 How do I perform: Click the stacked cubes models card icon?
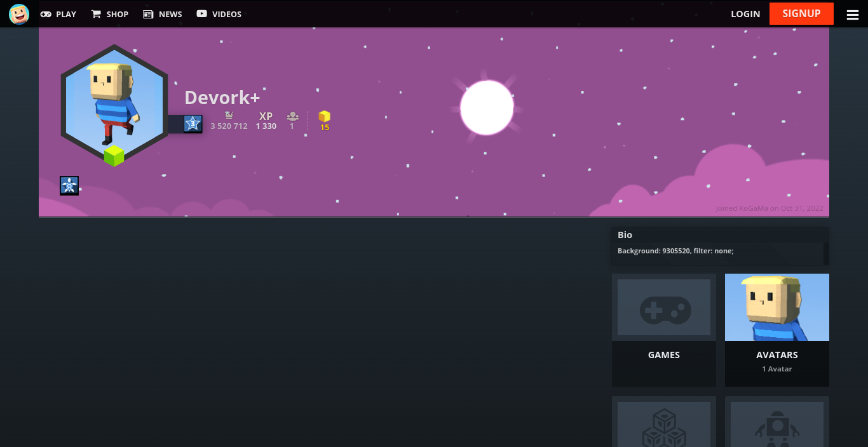(x=664, y=427)
